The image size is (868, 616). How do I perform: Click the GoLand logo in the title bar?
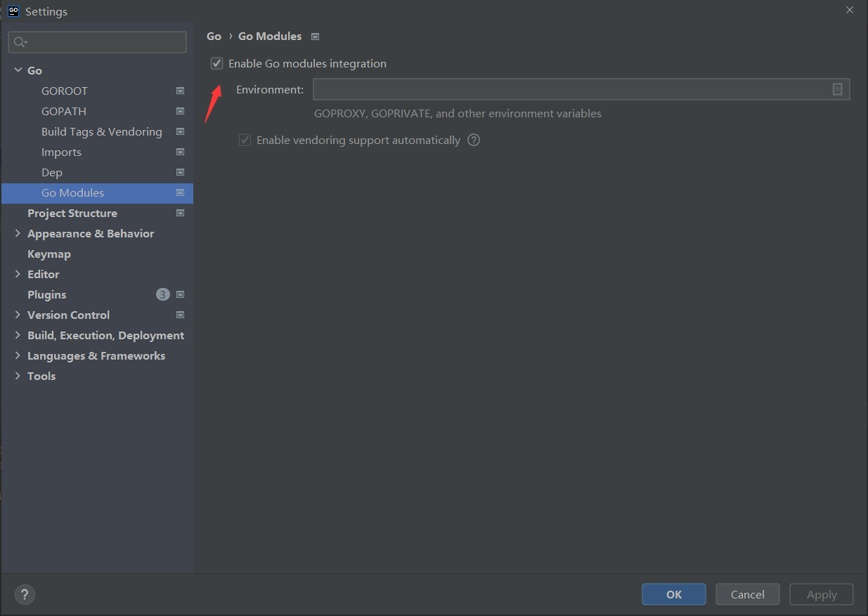coord(13,11)
